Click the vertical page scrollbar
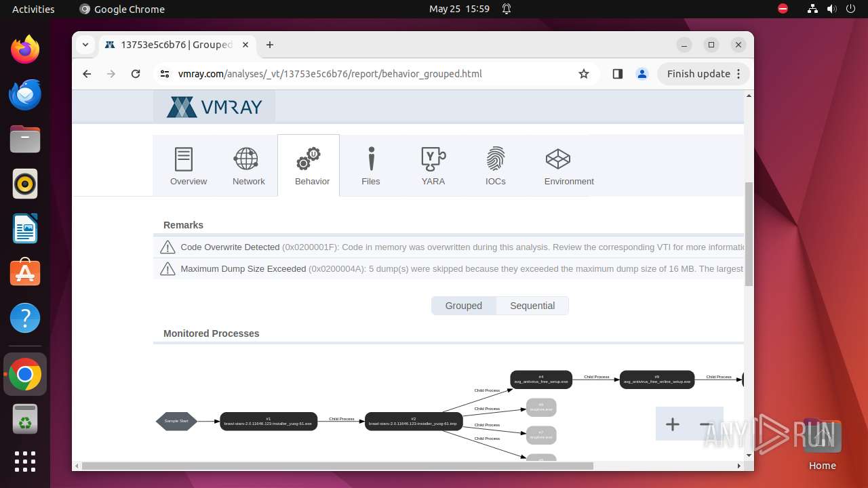This screenshot has width=868, height=488. click(749, 234)
